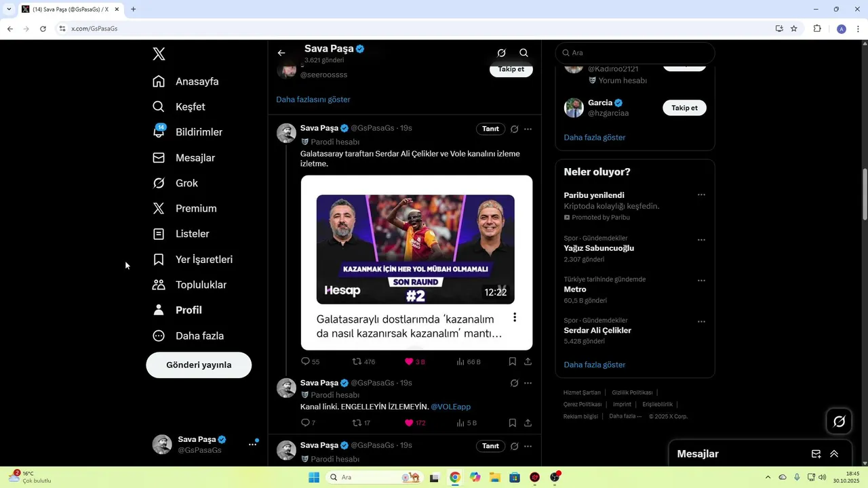The width and height of the screenshot is (868, 488).
Task: Open options for Metro trend
Action: (x=701, y=281)
